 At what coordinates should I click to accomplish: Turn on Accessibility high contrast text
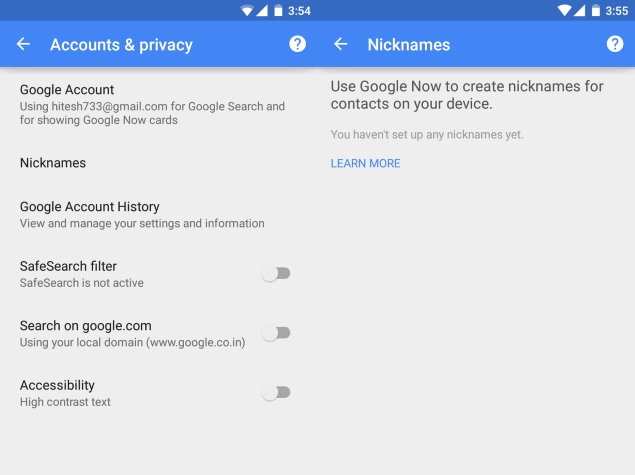coord(276,392)
